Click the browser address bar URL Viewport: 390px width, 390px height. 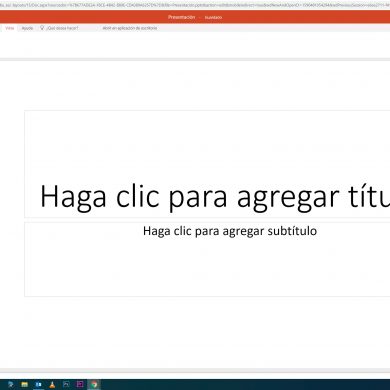(195, 6)
